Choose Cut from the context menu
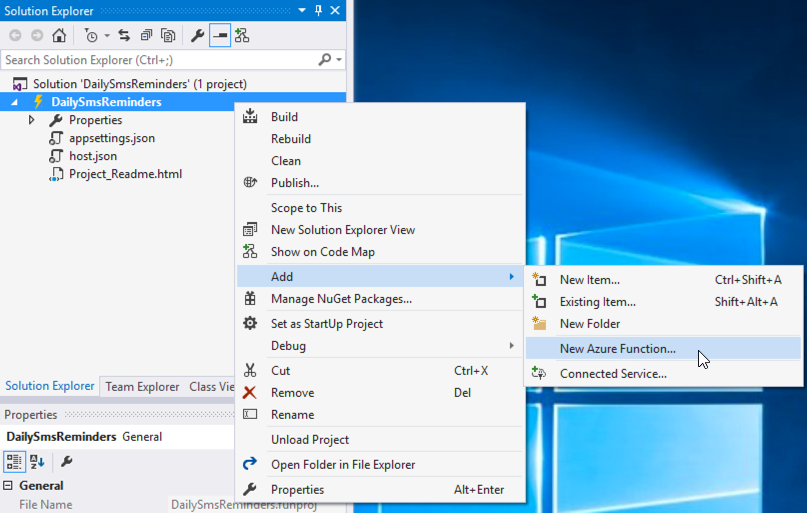The width and height of the screenshot is (807, 513). [x=381, y=370]
